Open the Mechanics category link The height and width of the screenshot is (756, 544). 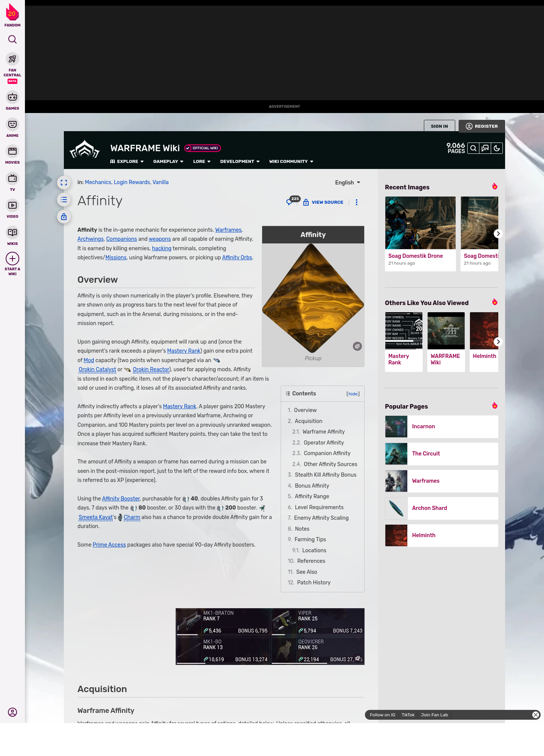coord(98,182)
